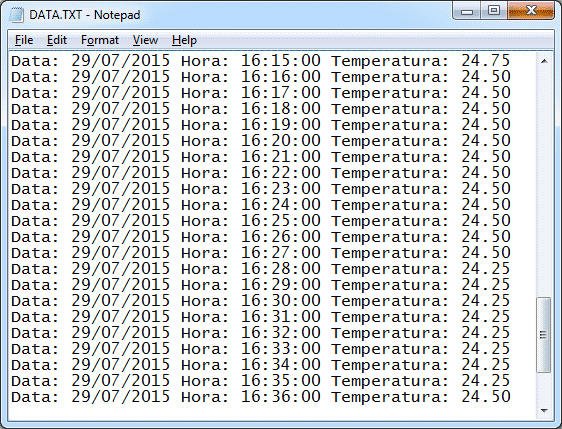Open the Edit menu
Screen dimensions: 562x429
point(57,40)
